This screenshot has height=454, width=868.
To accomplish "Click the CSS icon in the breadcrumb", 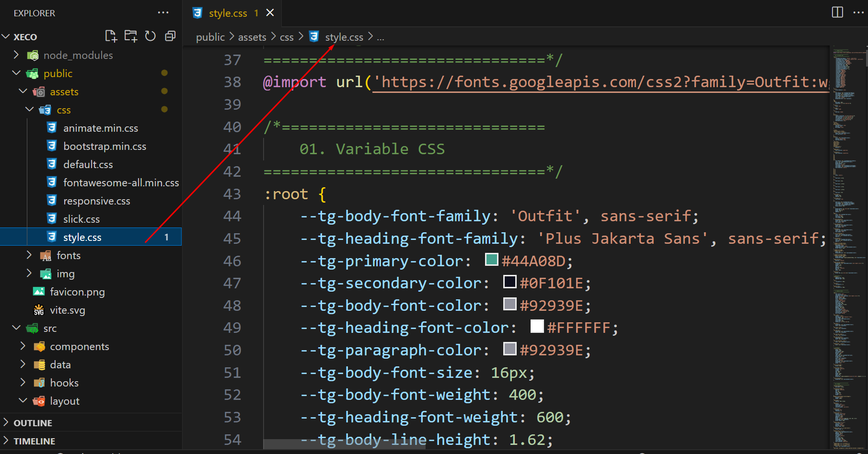I will (x=314, y=37).
